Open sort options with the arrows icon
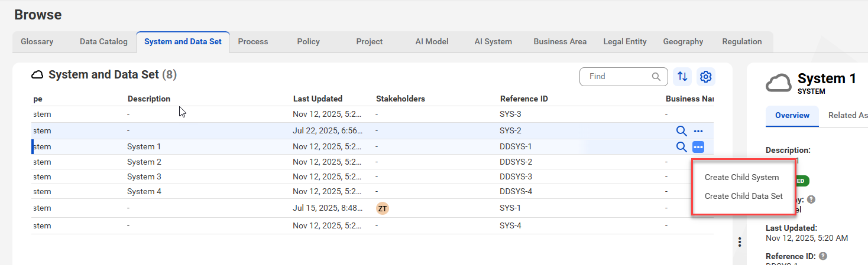Image resolution: width=868 pixels, height=265 pixels. point(682,77)
